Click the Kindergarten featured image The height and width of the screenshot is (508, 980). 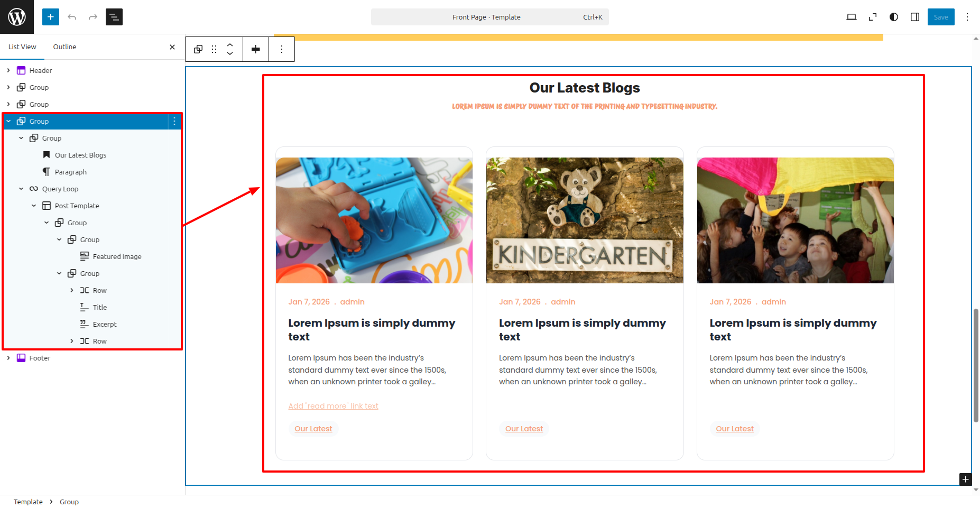[585, 220]
